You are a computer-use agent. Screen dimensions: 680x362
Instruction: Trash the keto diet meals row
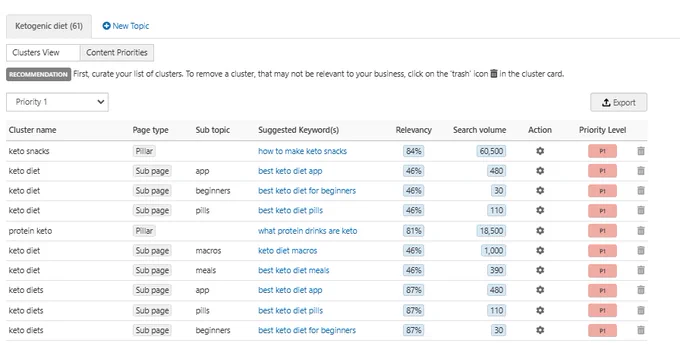click(x=641, y=270)
